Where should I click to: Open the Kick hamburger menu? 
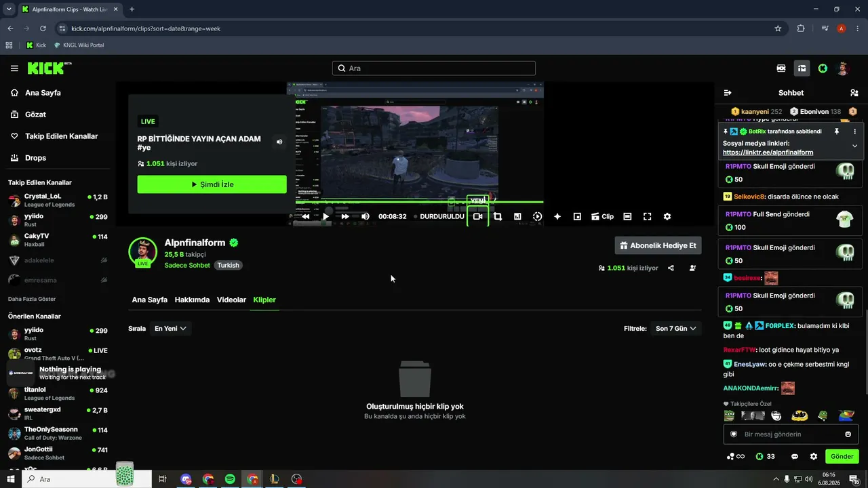click(14, 68)
